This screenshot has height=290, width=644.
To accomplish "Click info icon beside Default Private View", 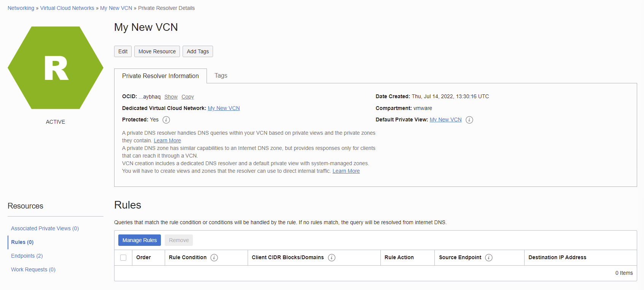I will (x=469, y=120).
